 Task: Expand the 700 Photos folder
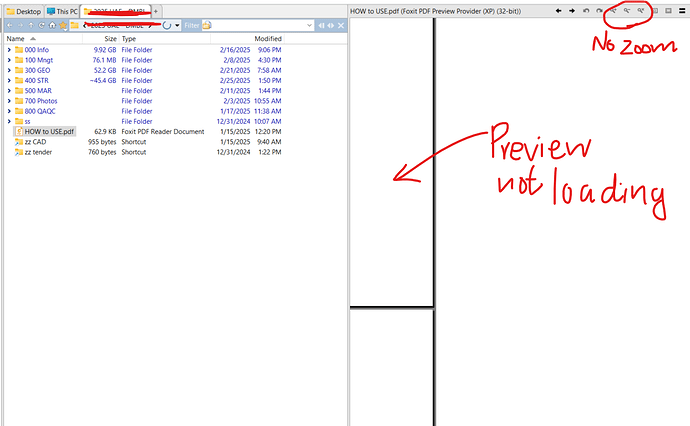coord(9,101)
